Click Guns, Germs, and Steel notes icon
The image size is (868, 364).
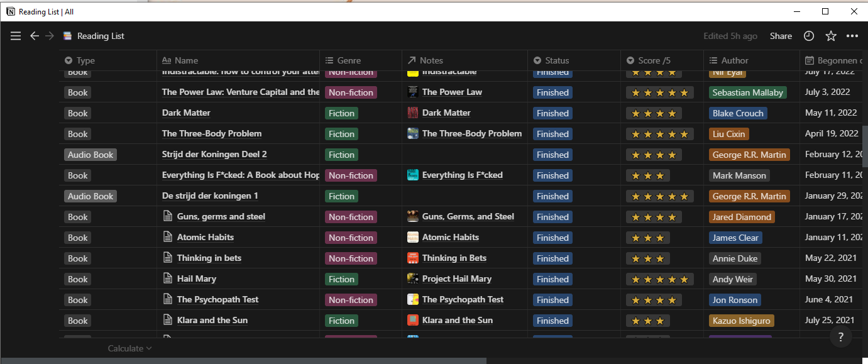pos(413,216)
